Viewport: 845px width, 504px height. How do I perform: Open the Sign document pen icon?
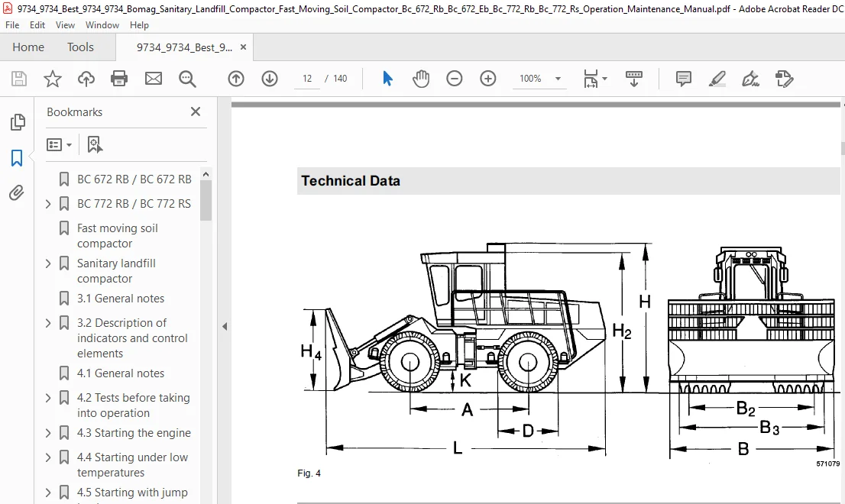750,79
